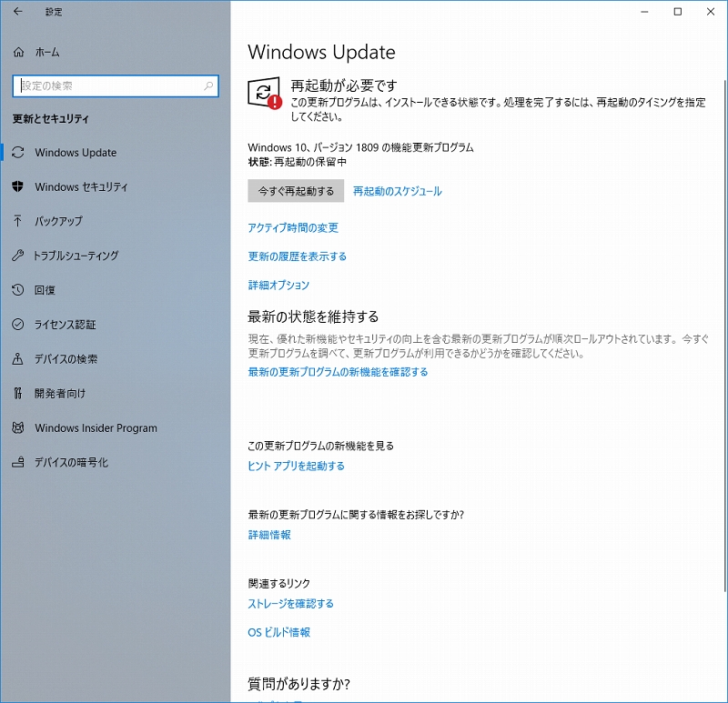Click 再起動が必要です heading
728x703 pixels.
click(344, 85)
